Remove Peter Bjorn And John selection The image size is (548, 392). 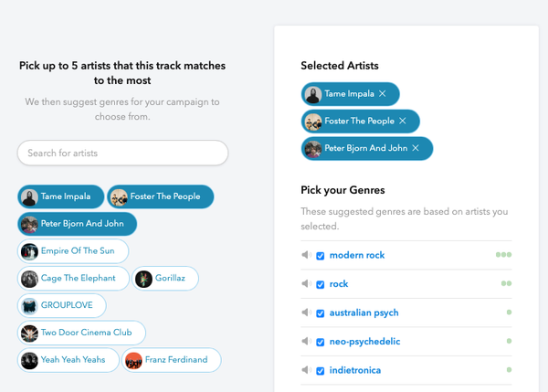416,149
